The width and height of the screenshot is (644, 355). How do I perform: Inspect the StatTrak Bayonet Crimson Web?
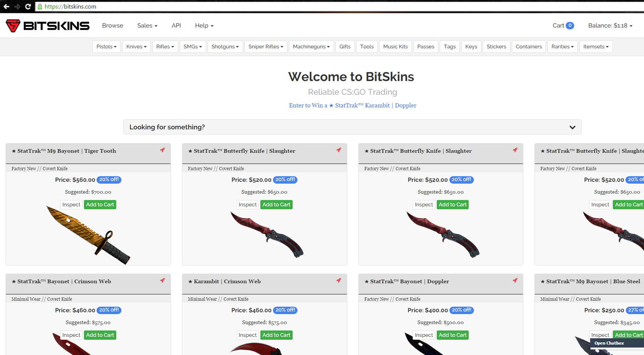click(x=71, y=335)
